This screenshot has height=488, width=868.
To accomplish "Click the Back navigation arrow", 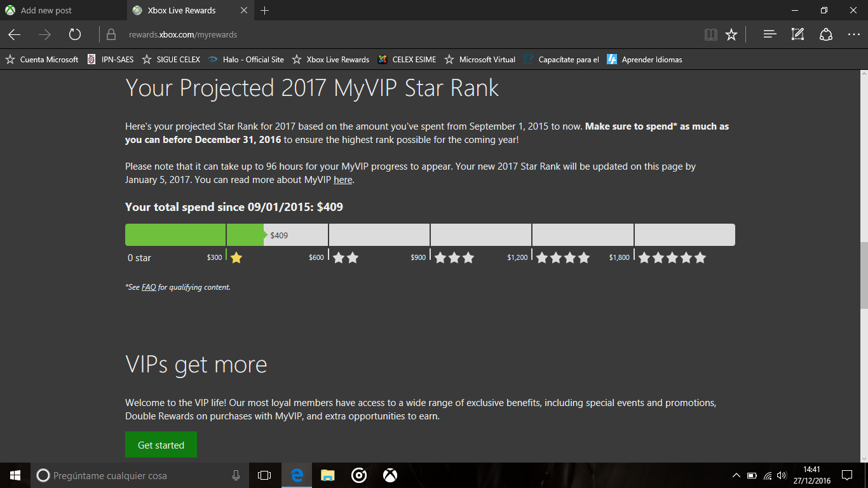I will pyautogui.click(x=15, y=35).
